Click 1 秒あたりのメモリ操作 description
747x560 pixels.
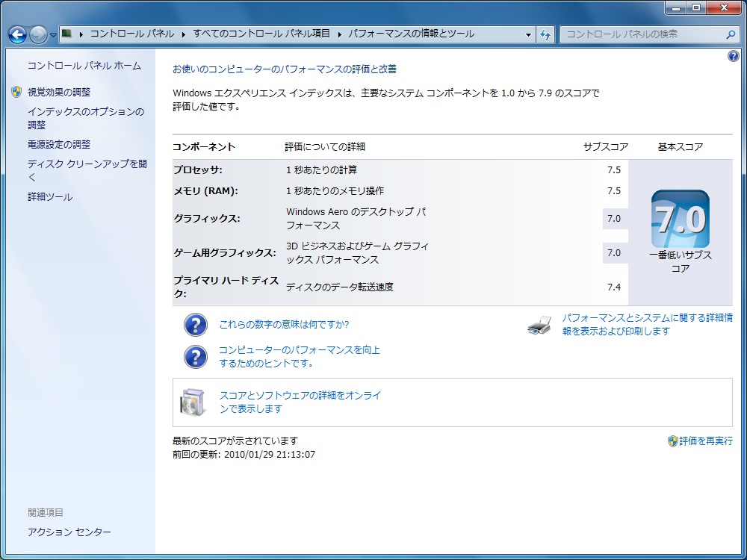coord(335,191)
